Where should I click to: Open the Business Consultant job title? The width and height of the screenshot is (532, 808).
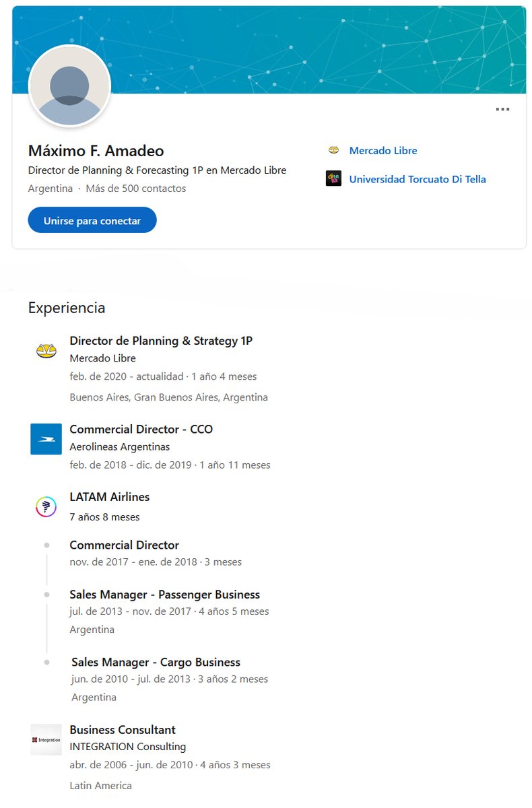(123, 730)
